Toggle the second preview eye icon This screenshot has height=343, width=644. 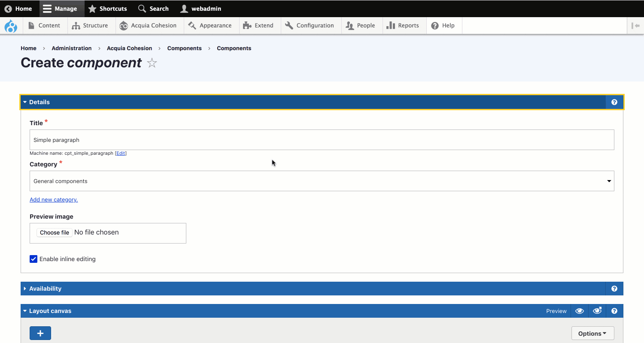tap(597, 311)
